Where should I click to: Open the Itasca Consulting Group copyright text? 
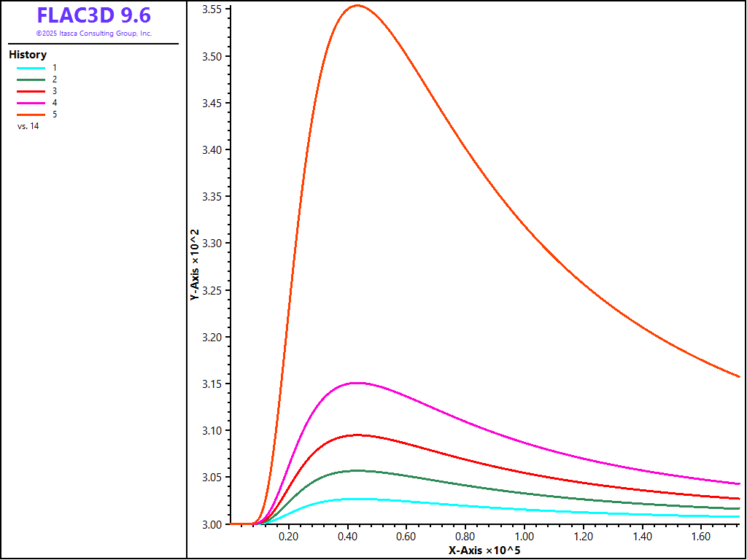pos(94,34)
